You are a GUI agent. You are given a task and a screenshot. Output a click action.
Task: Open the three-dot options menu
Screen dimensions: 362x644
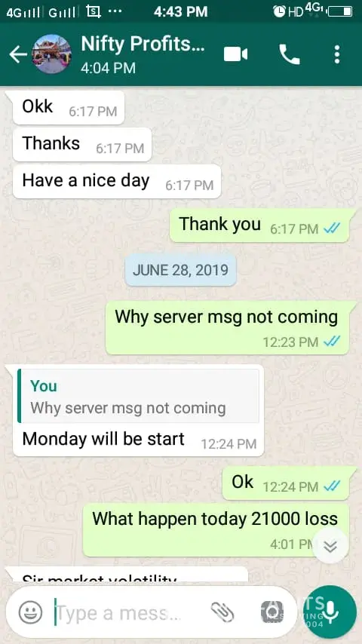tap(337, 54)
